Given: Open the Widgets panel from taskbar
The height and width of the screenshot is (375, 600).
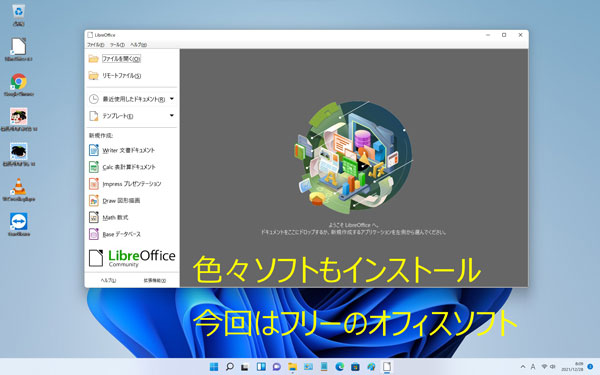Looking at the screenshot, I should [261, 367].
